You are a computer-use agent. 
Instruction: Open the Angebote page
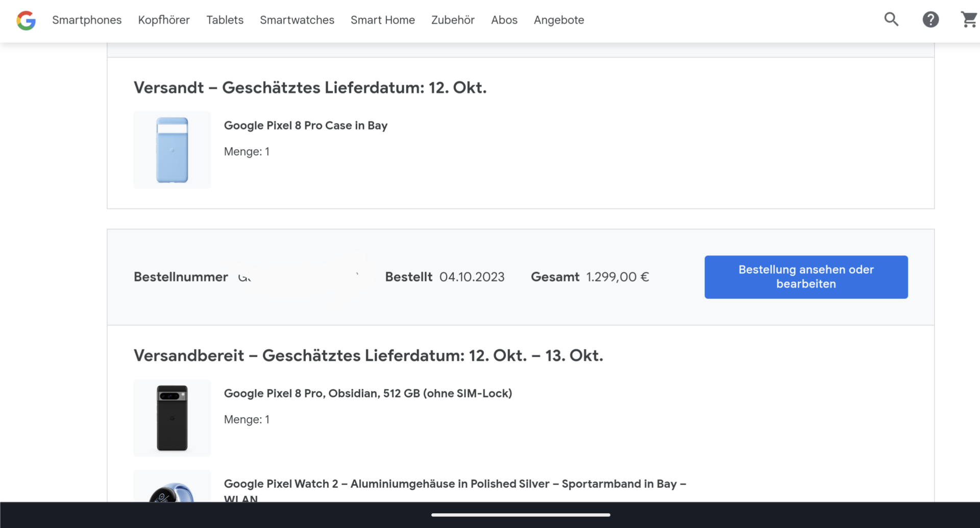559,20
